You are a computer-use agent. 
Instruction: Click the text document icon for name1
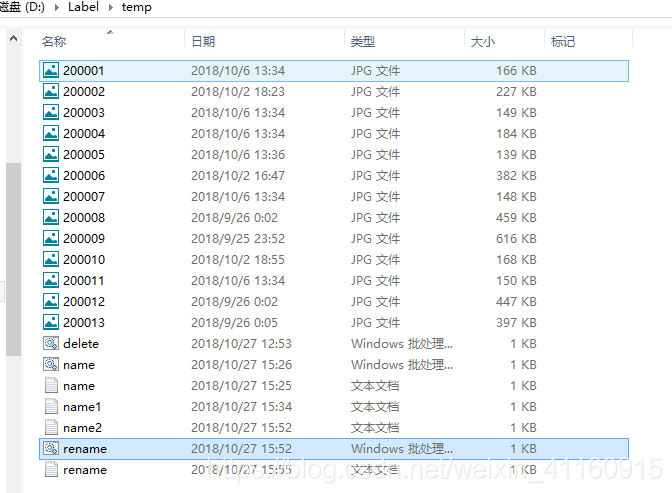51,407
